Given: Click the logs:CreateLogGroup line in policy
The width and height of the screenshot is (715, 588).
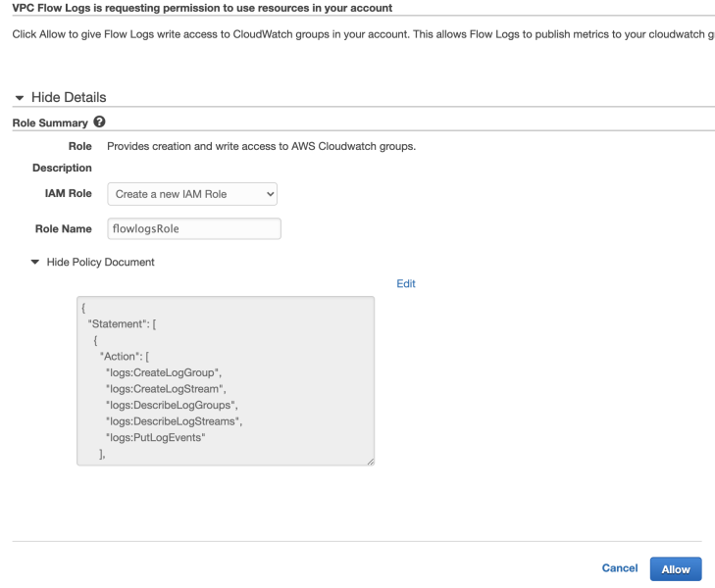Looking at the screenshot, I should [164, 372].
